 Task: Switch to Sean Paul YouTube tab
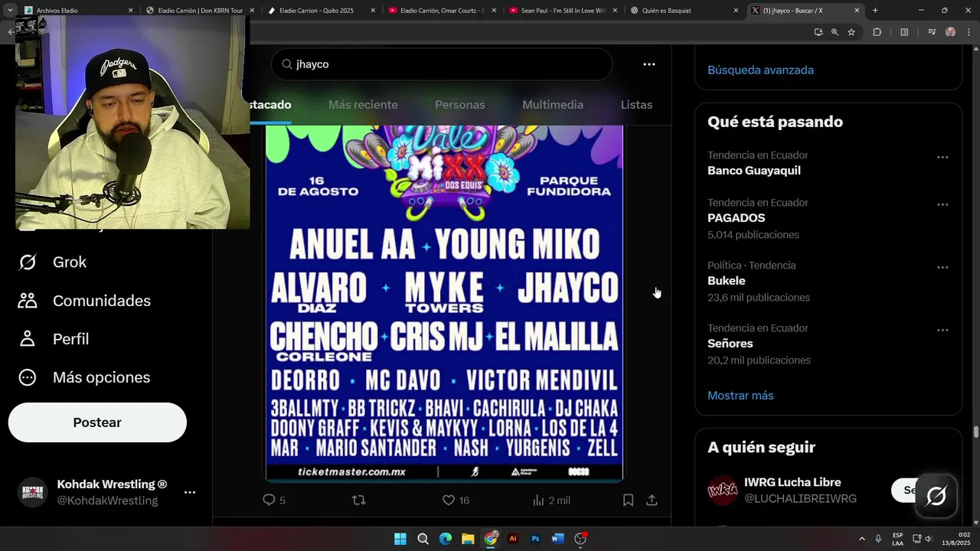563,11
